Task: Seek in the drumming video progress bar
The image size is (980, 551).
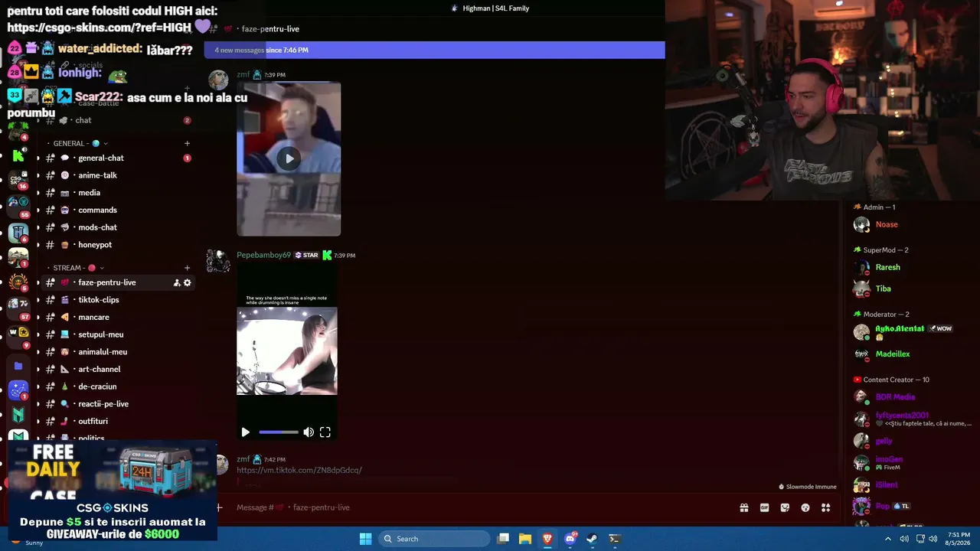Action: pyautogui.click(x=279, y=432)
